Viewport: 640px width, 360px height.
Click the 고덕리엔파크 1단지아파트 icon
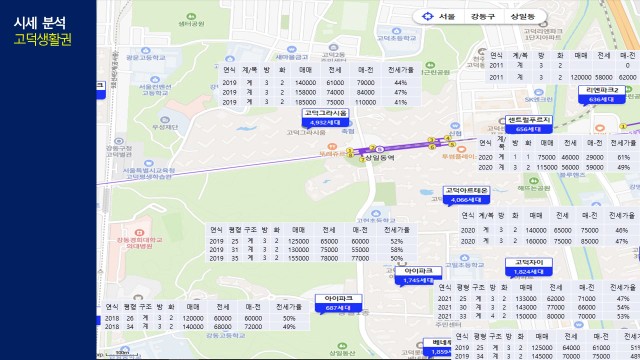(543, 24)
